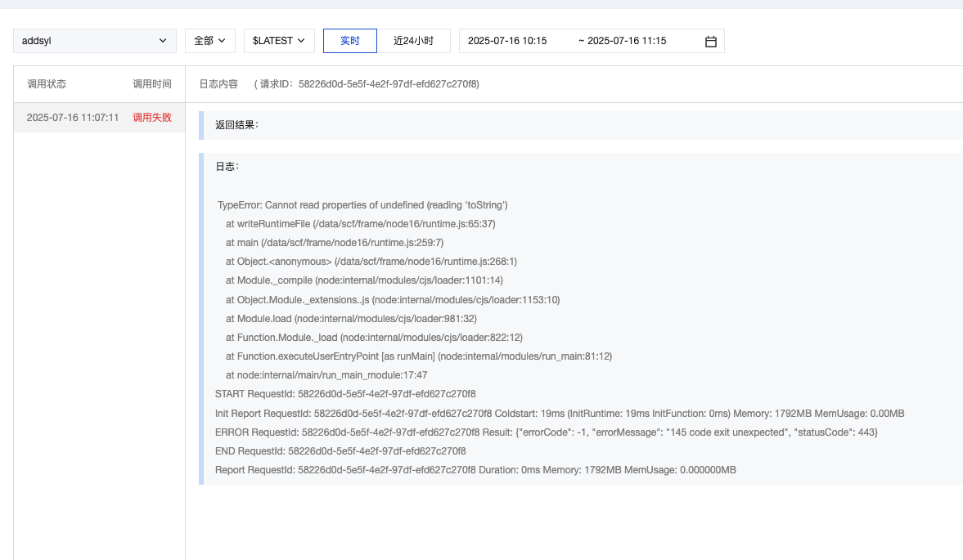This screenshot has width=963, height=560.
Task: Click the Module._compile stack trace line
Action: (364, 280)
